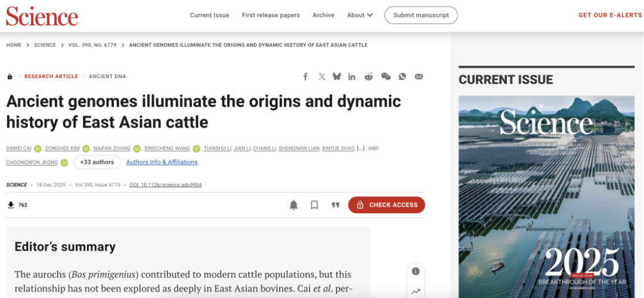The width and height of the screenshot is (644, 298).
Task: Share article via X icon
Action: (322, 76)
